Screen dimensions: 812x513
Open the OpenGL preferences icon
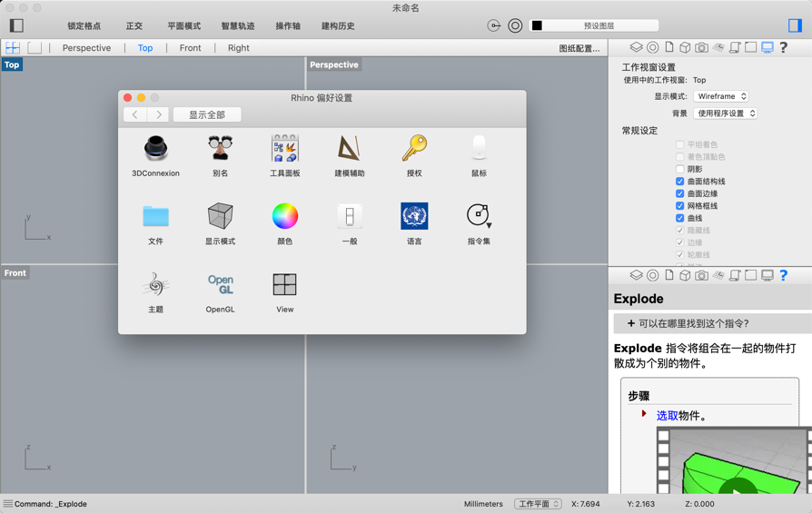pyautogui.click(x=220, y=284)
